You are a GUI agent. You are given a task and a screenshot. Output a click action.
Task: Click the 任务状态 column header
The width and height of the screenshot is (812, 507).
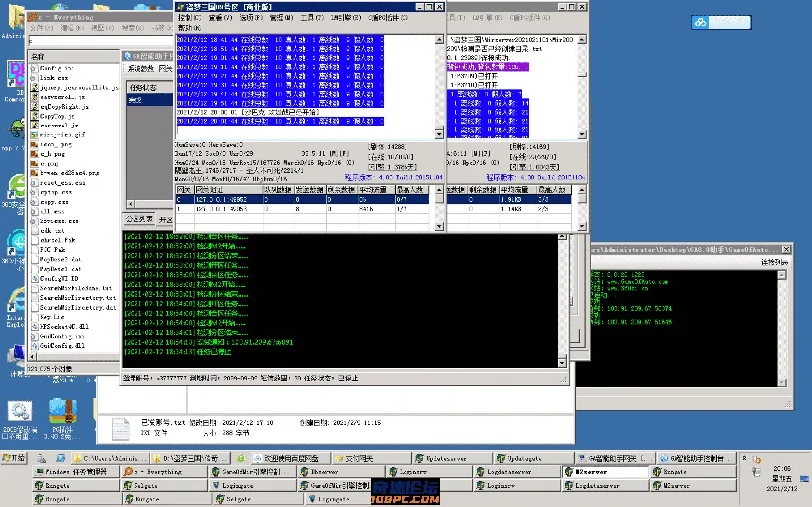[150, 87]
